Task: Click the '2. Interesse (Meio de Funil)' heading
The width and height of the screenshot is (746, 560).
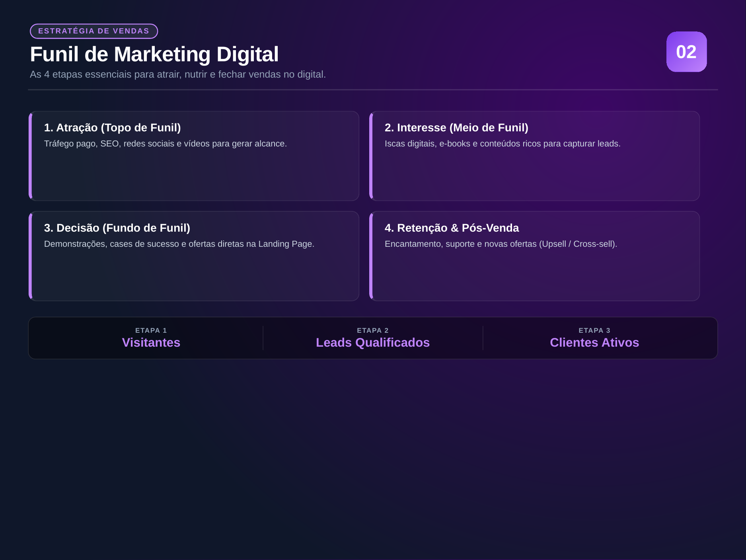Action: (x=456, y=127)
